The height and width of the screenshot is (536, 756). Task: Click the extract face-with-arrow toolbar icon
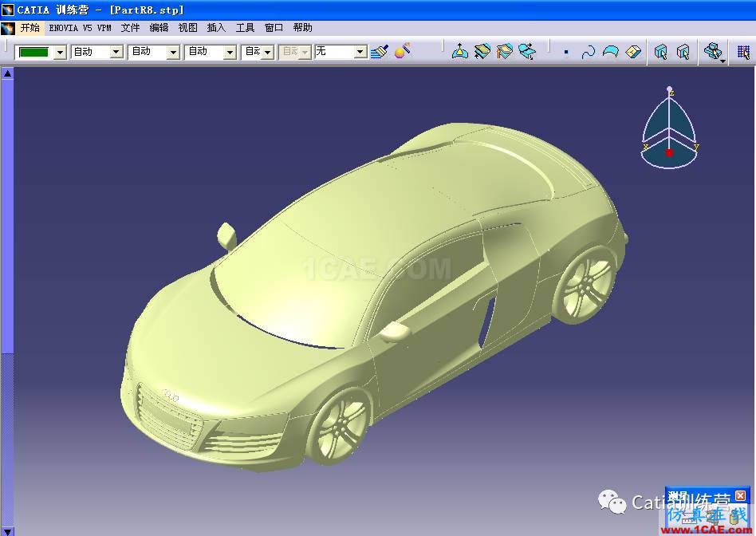[460, 51]
